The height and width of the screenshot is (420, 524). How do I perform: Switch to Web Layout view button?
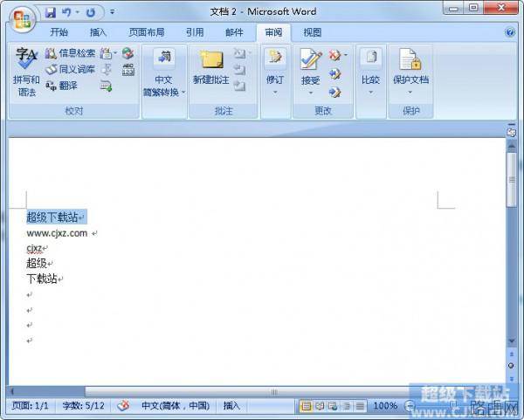(333, 406)
